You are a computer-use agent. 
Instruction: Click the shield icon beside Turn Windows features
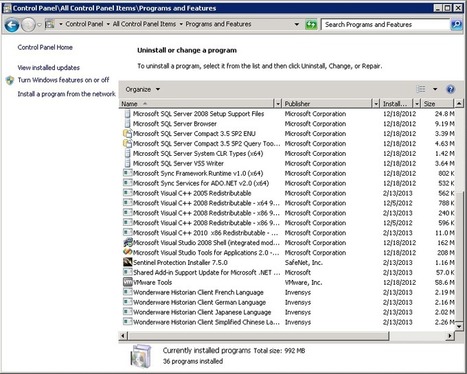[x=10, y=80]
